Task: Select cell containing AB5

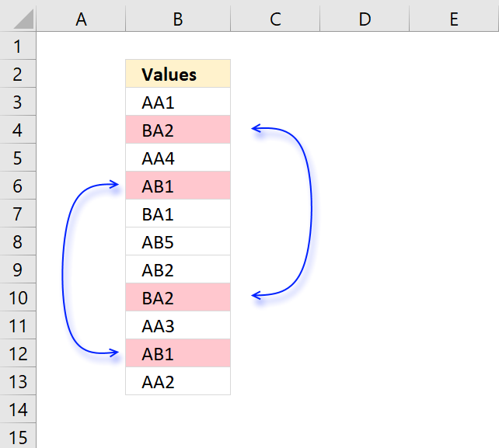Action: [x=178, y=241]
